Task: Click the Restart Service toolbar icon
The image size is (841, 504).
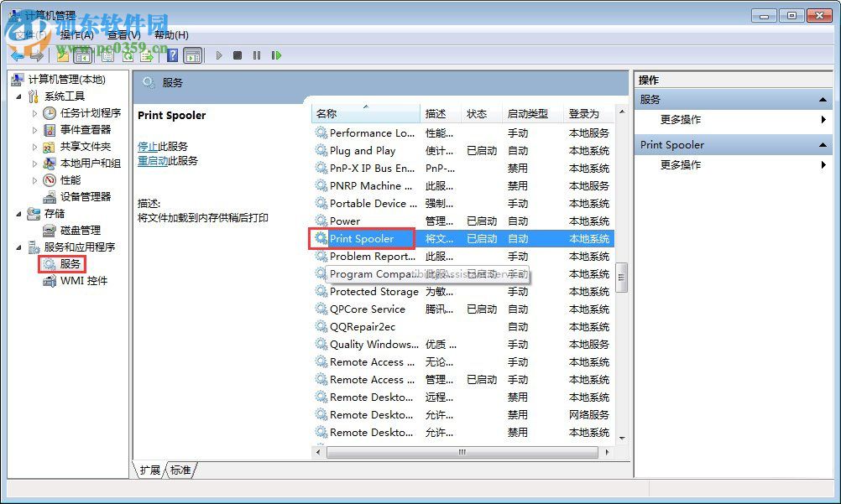Action: (276, 55)
